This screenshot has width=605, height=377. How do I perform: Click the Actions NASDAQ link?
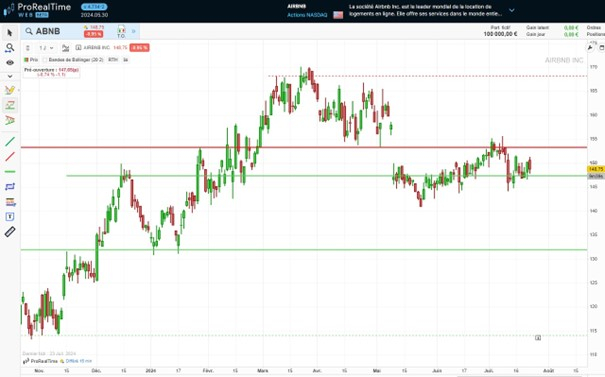pyautogui.click(x=307, y=15)
